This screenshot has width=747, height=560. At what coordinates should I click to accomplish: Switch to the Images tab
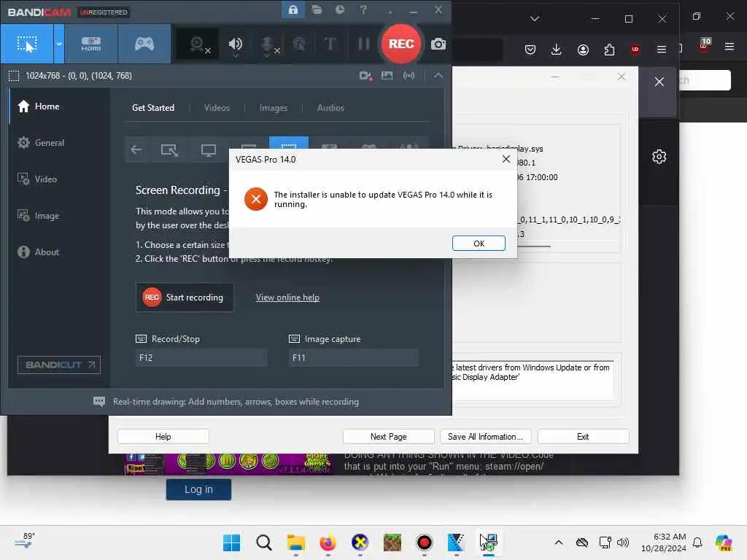coord(273,108)
